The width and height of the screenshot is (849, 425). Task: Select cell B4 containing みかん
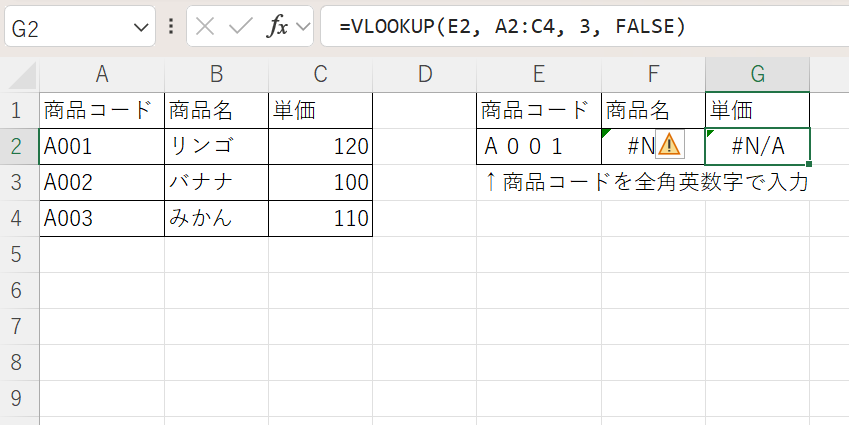pos(217,219)
